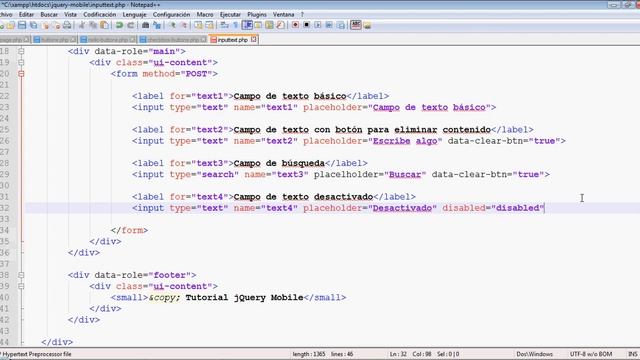
Task: Toggle the highlighted indent guide button
Action: coord(247,25)
